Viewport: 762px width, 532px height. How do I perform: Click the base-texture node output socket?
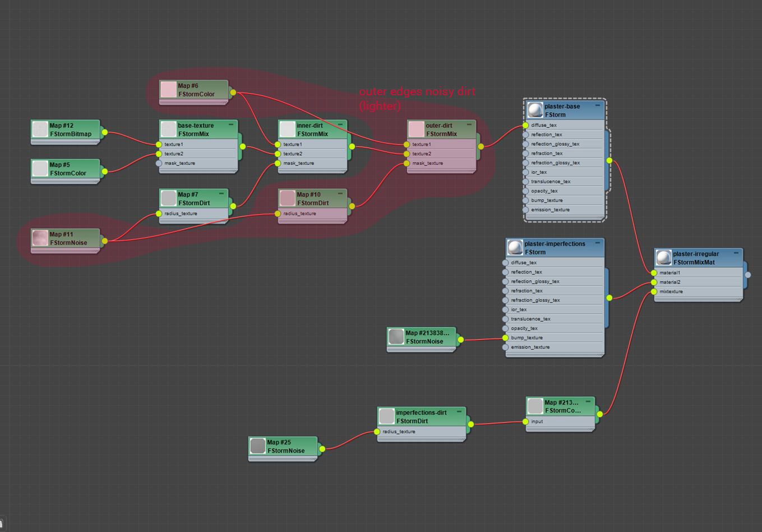[242, 147]
